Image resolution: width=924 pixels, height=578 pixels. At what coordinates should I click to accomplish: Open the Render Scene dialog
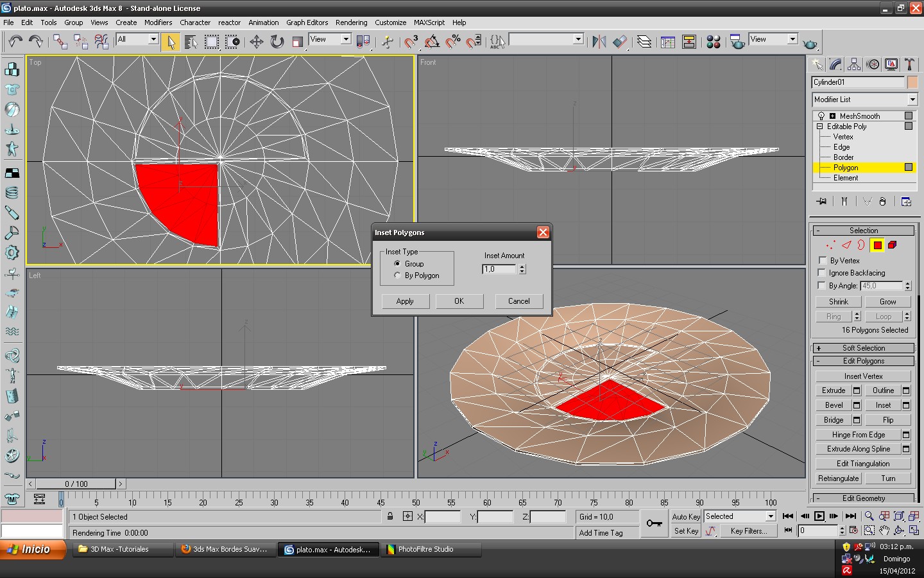737,42
